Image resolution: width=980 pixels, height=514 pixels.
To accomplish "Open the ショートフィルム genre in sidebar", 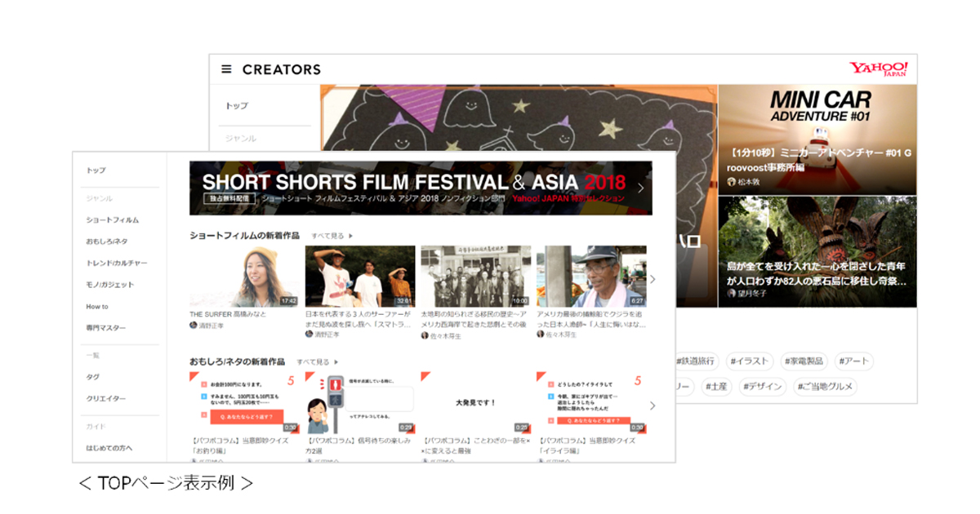I will [113, 220].
